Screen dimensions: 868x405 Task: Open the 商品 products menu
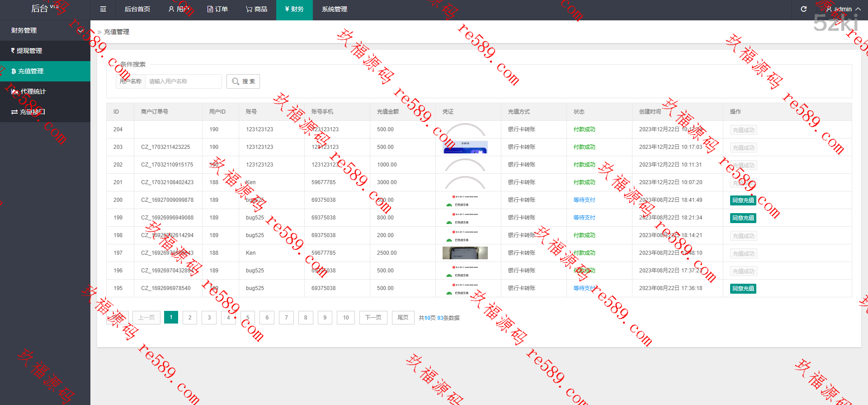(256, 9)
